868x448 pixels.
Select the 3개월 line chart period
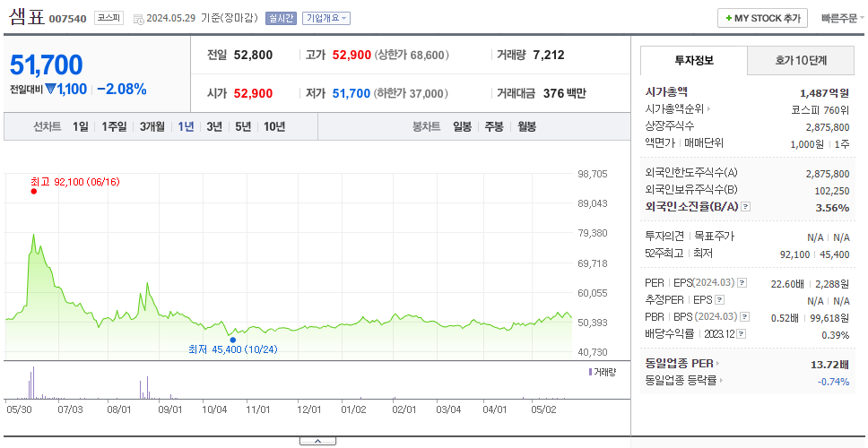tap(152, 126)
